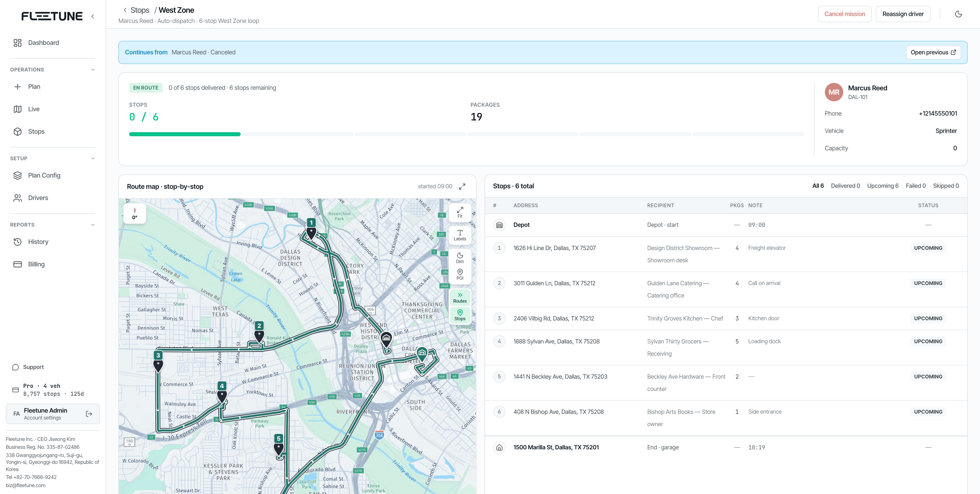Fit the map to the route
This screenshot has width=980, height=494.
(x=460, y=212)
